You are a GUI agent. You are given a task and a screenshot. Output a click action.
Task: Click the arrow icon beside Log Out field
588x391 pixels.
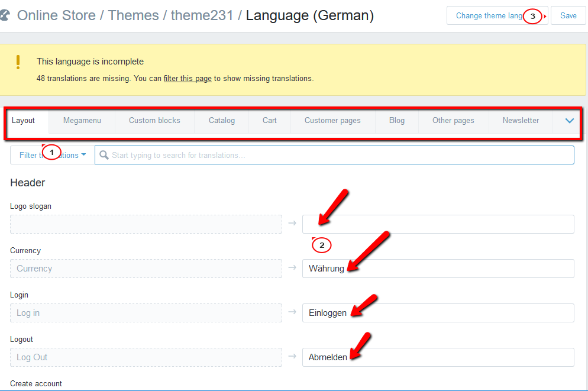(x=292, y=356)
